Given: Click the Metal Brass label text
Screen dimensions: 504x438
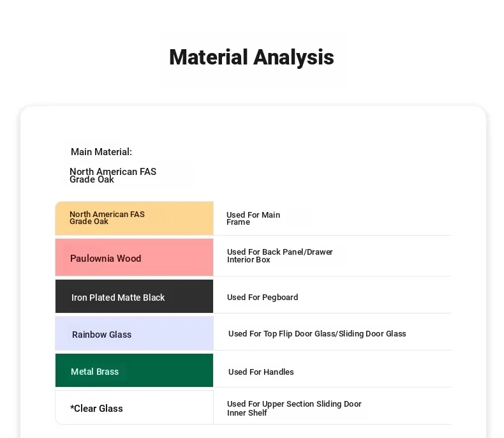Looking at the screenshot, I should tap(94, 372).
